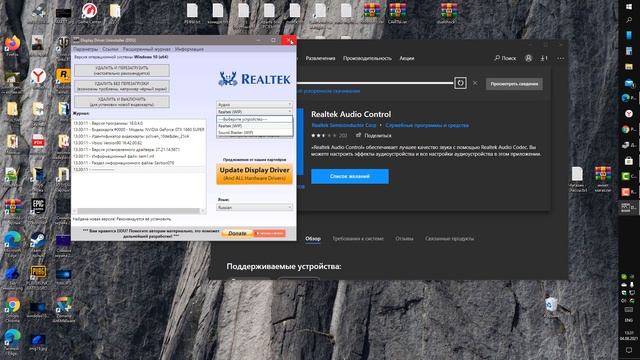Open the PDF file on the desktop

[x=38, y=141]
